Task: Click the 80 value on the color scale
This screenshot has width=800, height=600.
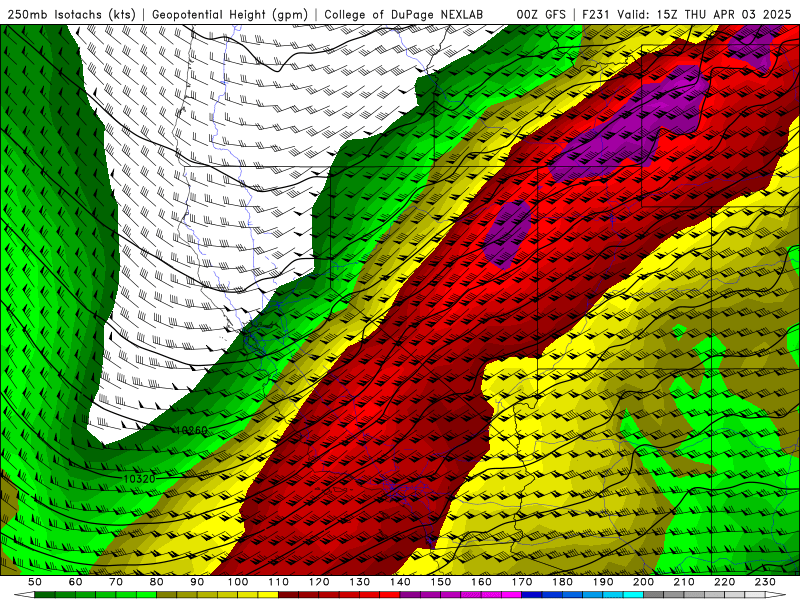Action: click(157, 582)
